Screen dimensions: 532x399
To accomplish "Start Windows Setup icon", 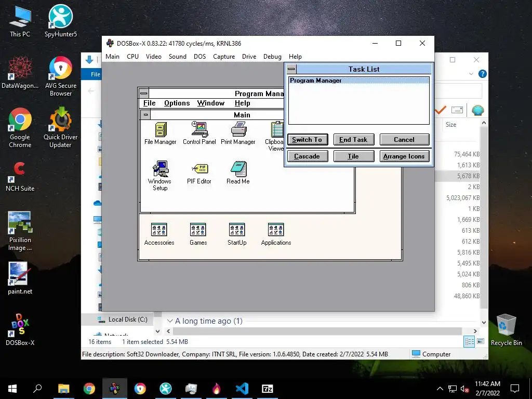I will tap(160, 176).
